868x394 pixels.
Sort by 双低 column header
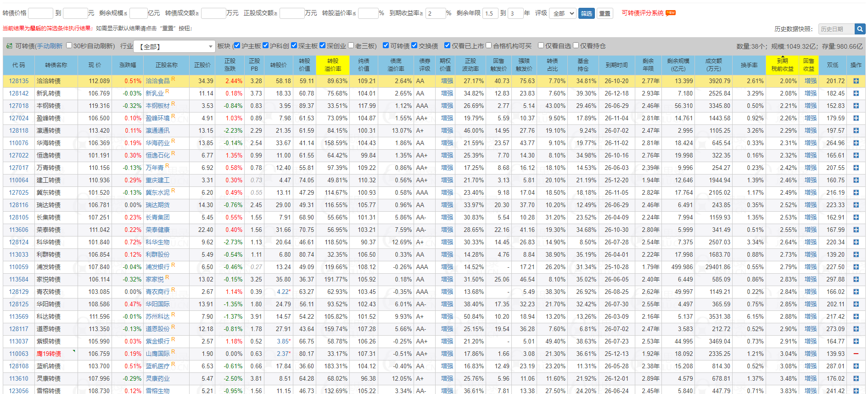click(x=833, y=65)
